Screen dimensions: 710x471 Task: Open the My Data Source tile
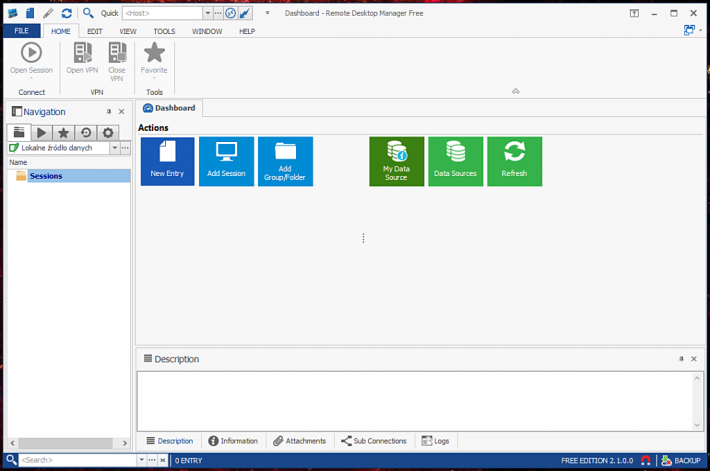pyautogui.click(x=397, y=161)
